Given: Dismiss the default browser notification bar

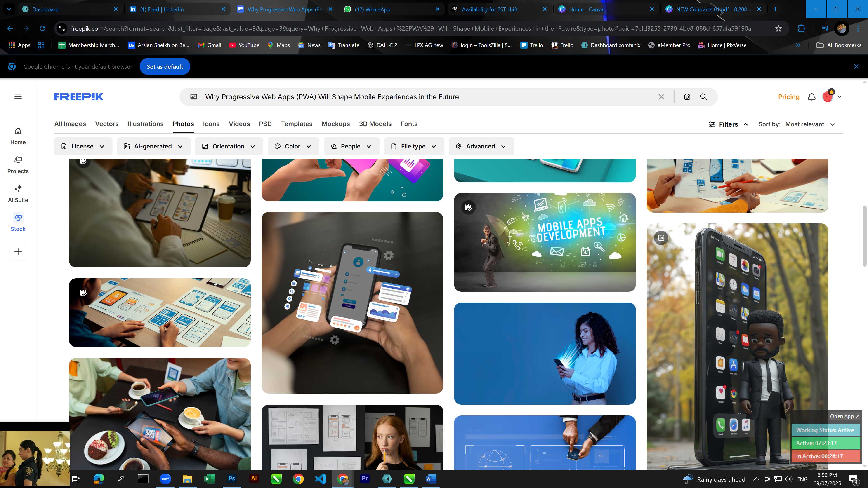Looking at the screenshot, I should [x=856, y=66].
